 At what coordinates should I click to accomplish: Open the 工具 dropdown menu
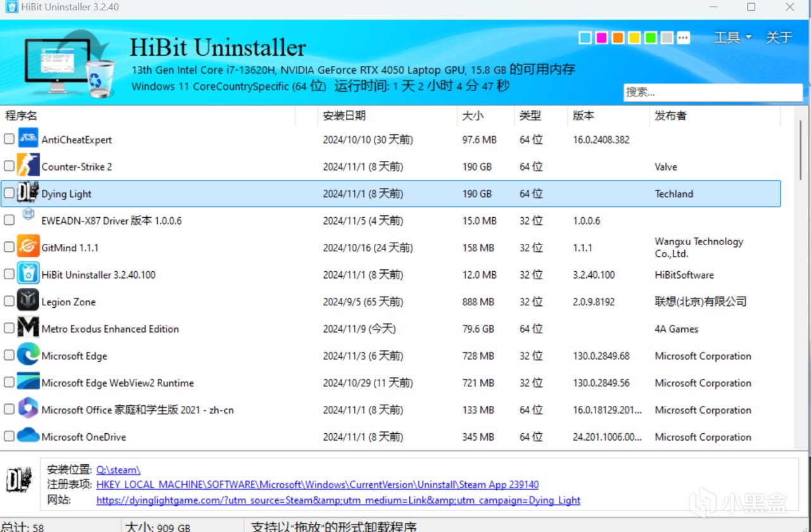click(732, 37)
